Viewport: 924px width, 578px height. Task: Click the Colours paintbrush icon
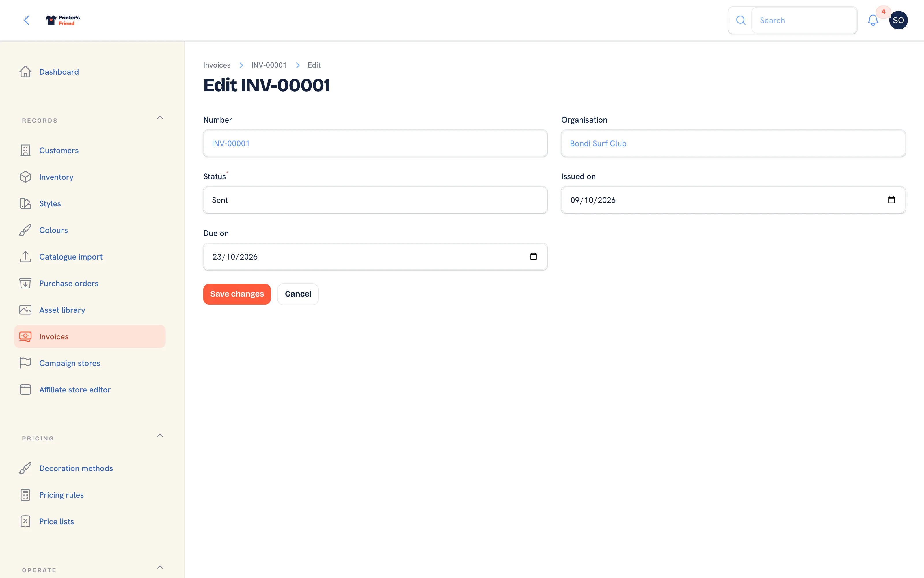click(x=25, y=230)
